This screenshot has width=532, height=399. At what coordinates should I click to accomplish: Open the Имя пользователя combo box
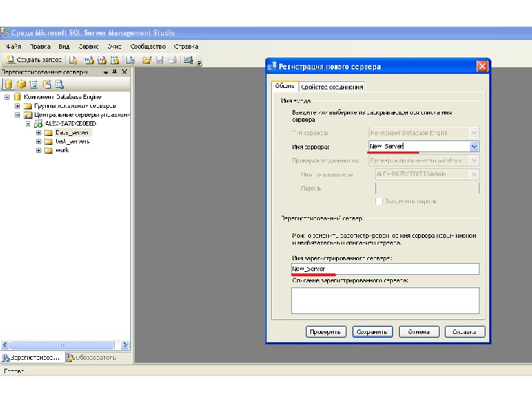pos(427,174)
